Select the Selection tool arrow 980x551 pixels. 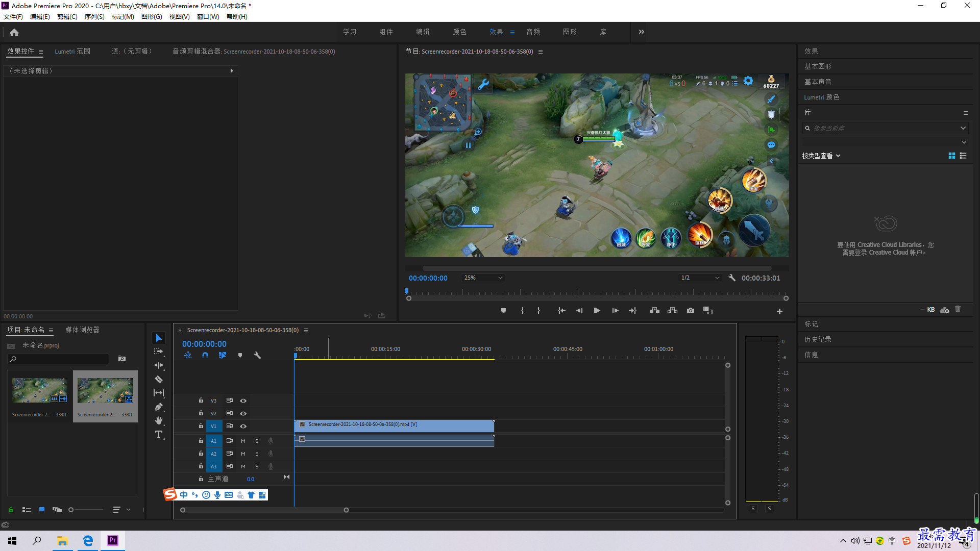click(x=159, y=338)
